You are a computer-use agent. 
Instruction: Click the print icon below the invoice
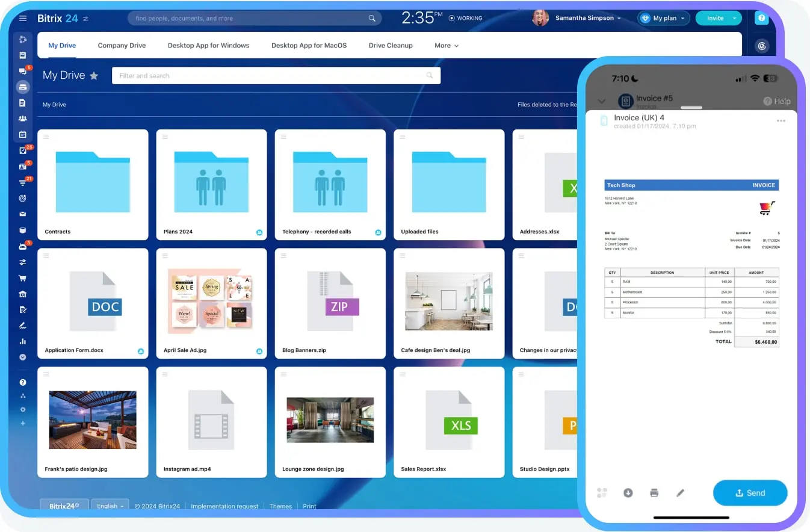[x=654, y=493]
